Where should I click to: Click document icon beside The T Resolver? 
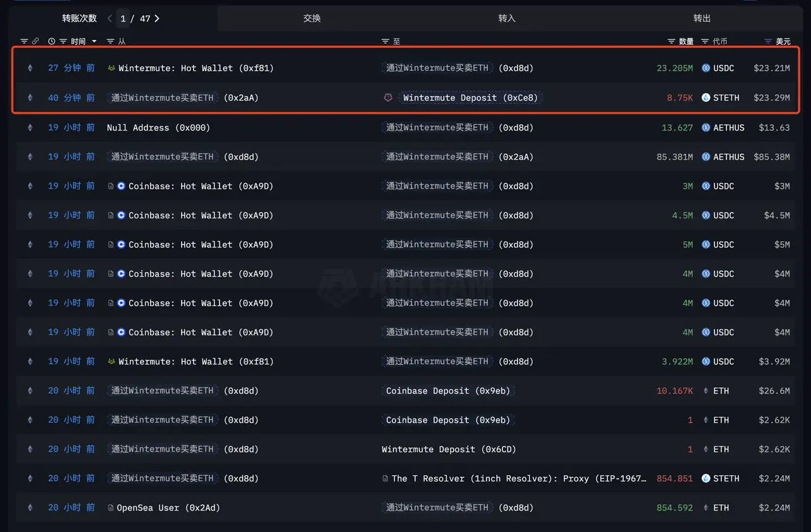(385, 479)
